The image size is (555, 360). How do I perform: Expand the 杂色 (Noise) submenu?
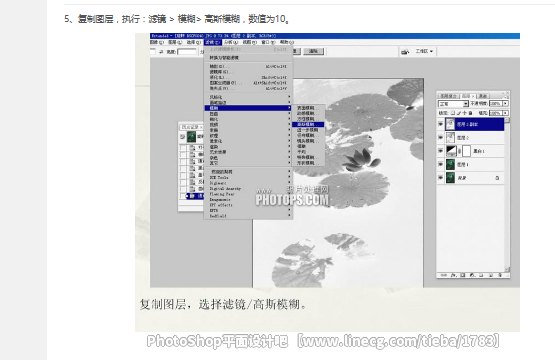click(248, 158)
